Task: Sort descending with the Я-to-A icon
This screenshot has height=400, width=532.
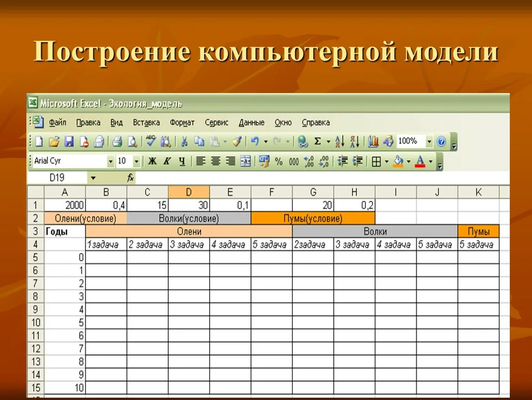Action: [x=354, y=142]
